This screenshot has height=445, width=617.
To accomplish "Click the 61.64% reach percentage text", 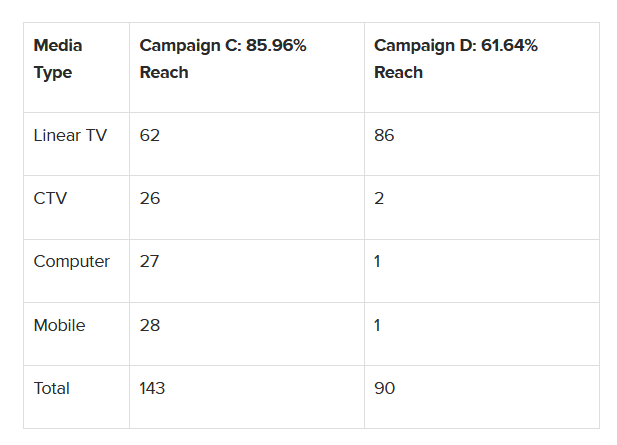I will point(508,46).
